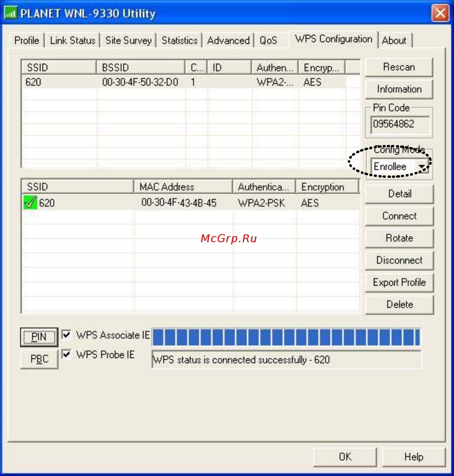Viewport: 454px width, 476px height.
Task: Click the Encryp... header of the upper list
Action: 322,68
